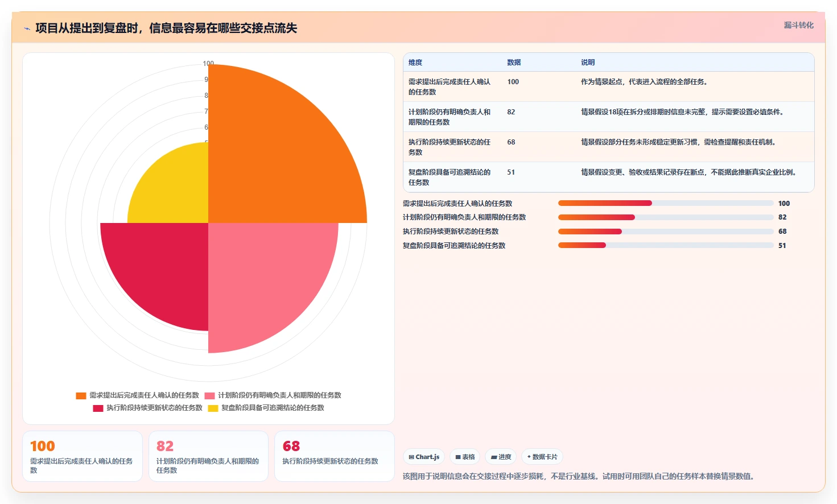Image resolution: width=837 pixels, height=504 pixels.
Task: Click the 表格 tag
Action: click(465, 457)
